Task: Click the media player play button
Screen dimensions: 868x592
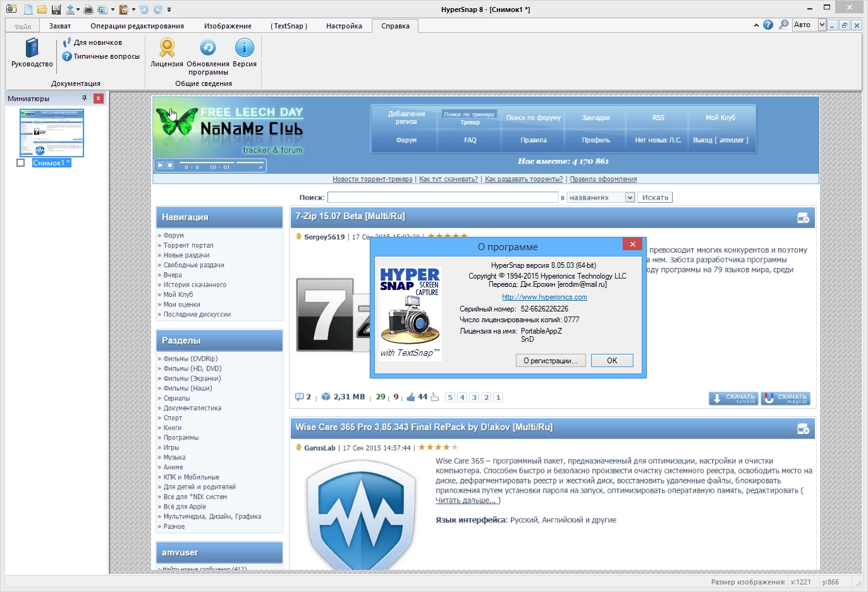Action: 161,166
